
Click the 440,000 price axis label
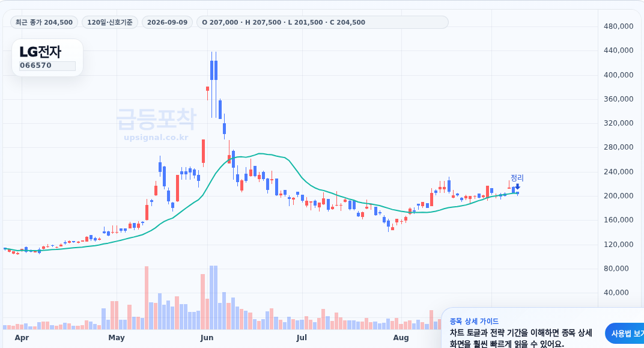619,50
